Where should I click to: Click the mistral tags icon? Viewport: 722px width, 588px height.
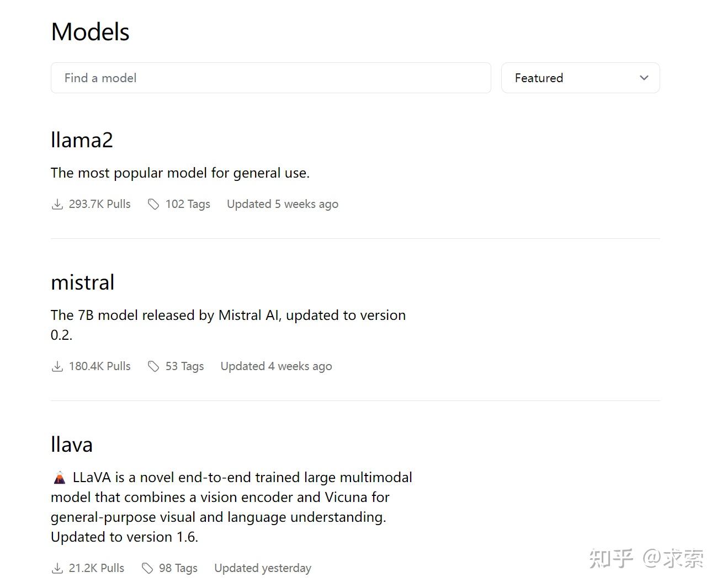tap(153, 367)
